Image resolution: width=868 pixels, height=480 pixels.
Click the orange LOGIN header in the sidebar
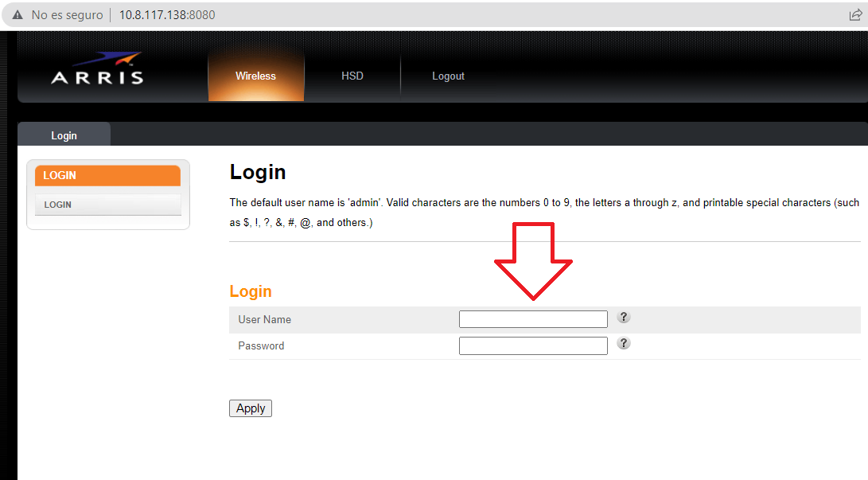tap(107, 175)
